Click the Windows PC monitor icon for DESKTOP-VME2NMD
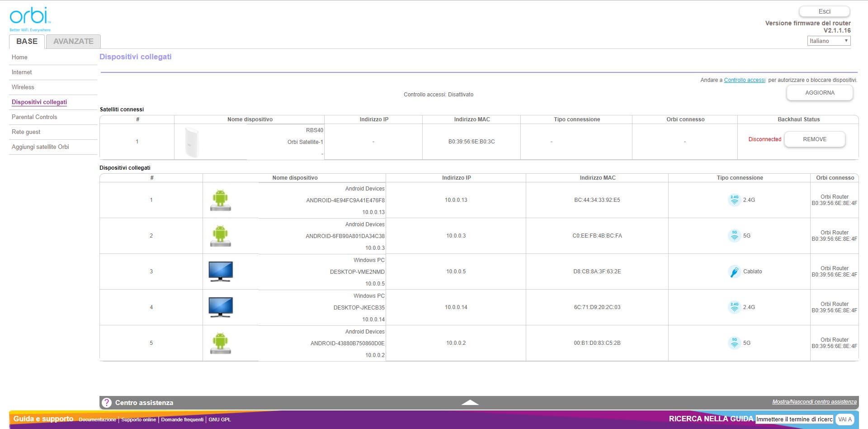This screenshot has height=429, width=868. click(x=221, y=272)
